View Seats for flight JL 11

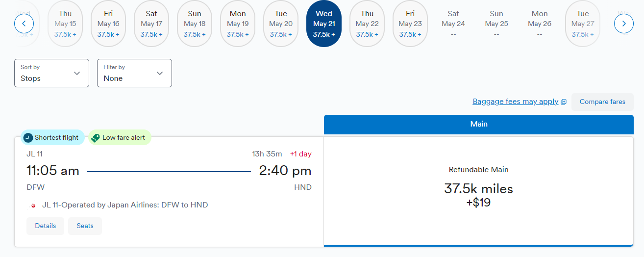[x=85, y=226]
